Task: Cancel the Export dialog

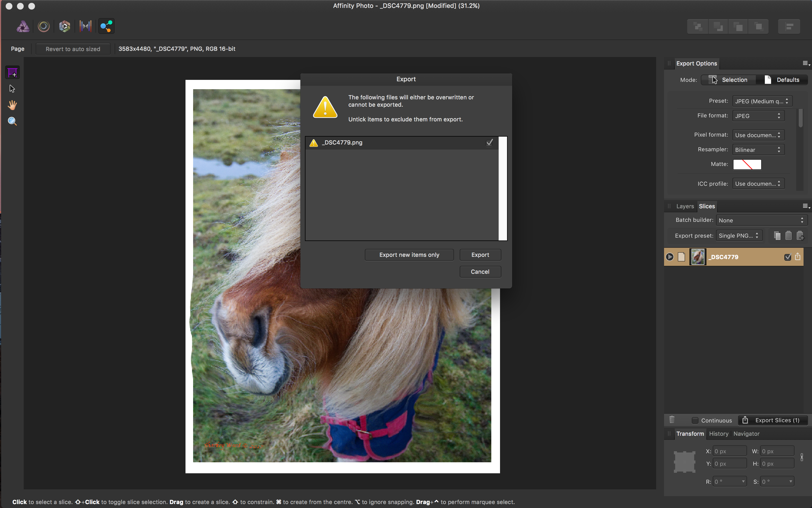Action: click(480, 271)
